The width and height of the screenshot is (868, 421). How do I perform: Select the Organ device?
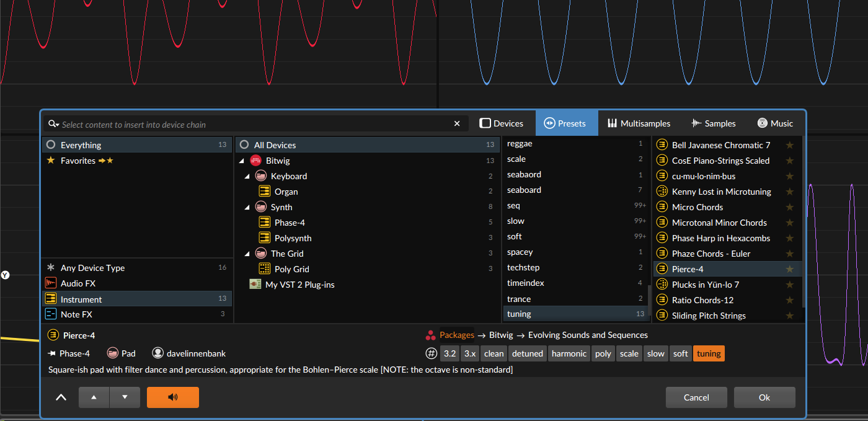pyautogui.click(x=368, y=192)
